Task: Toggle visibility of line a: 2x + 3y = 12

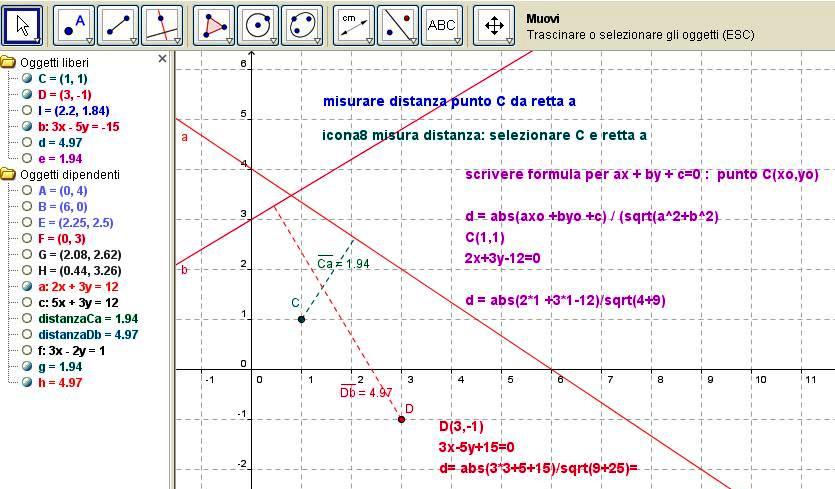Action: click(x=27, y=287)
